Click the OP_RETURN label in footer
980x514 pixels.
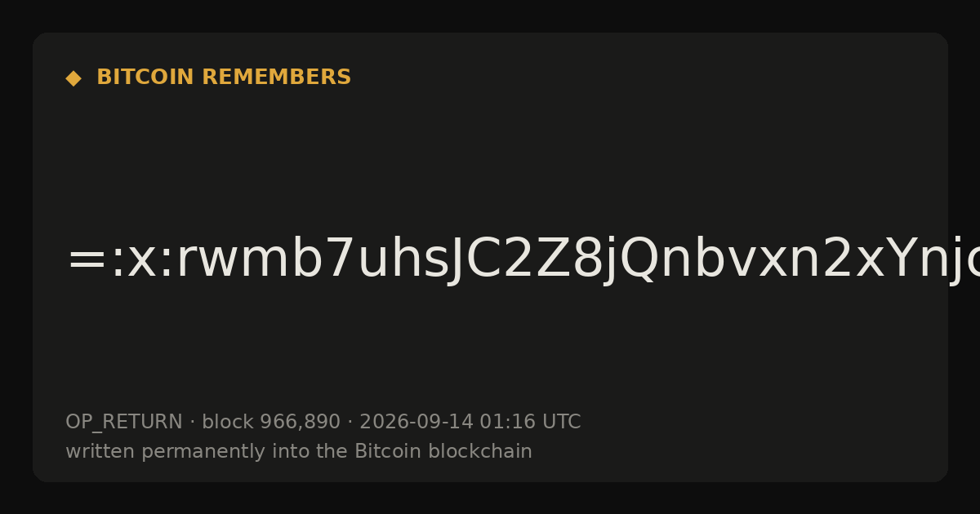coord(124,423)
